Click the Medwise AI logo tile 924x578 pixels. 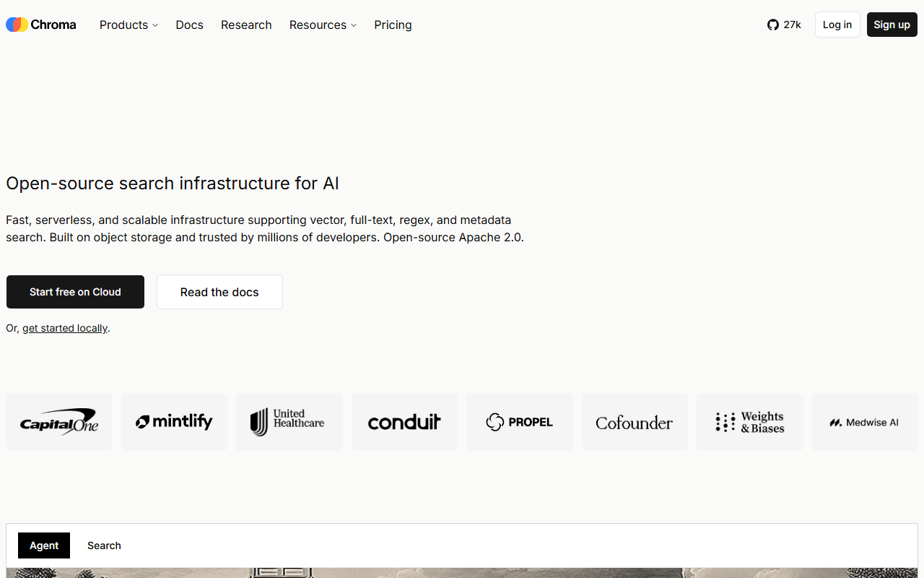pyautogui.click(x=865, y=422)
